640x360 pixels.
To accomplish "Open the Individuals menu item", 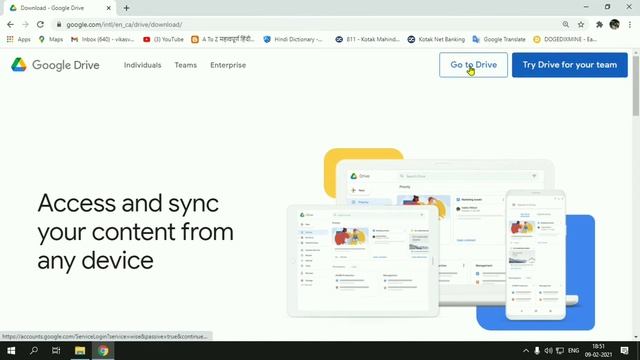I will point(142,65).
